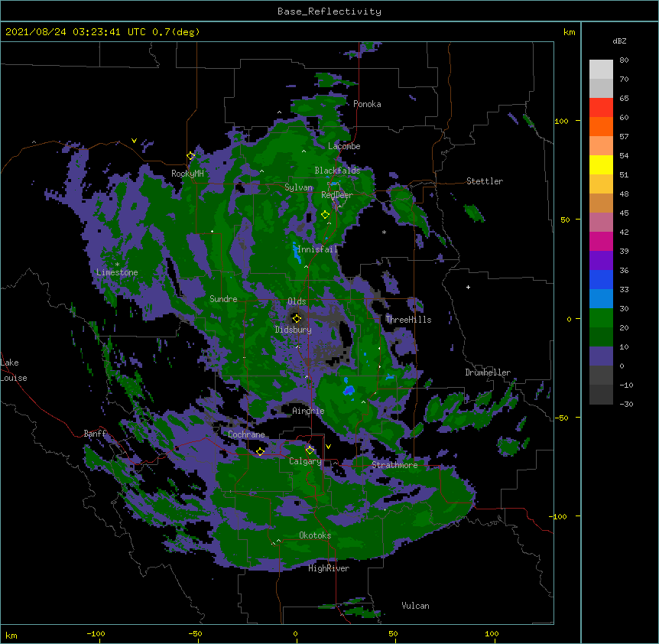Click the -50 tick on the right axis

[561, 418]
